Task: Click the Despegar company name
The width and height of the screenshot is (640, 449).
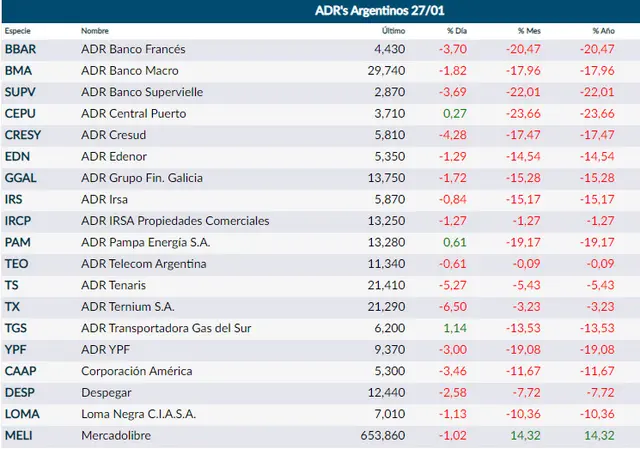Action: point(106,393)
